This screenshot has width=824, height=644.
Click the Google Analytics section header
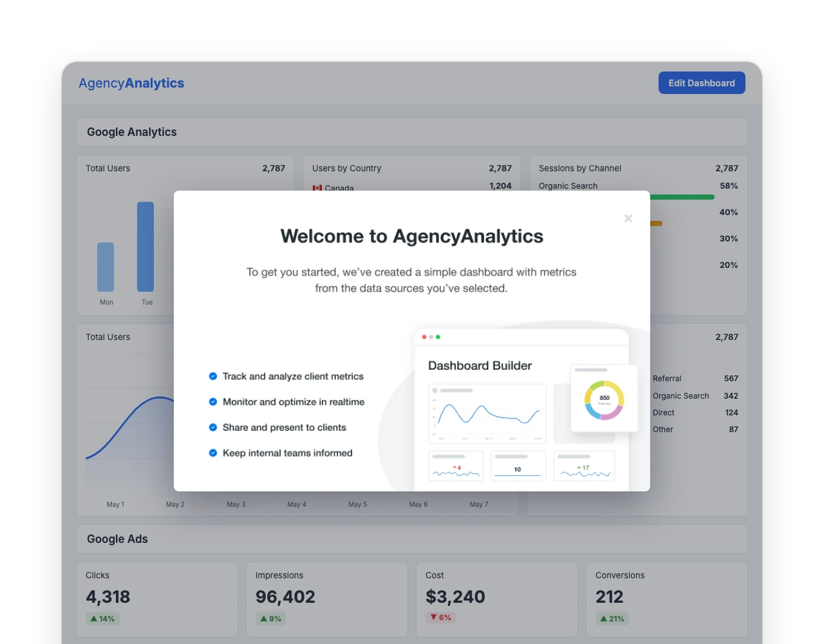(412, 132)
